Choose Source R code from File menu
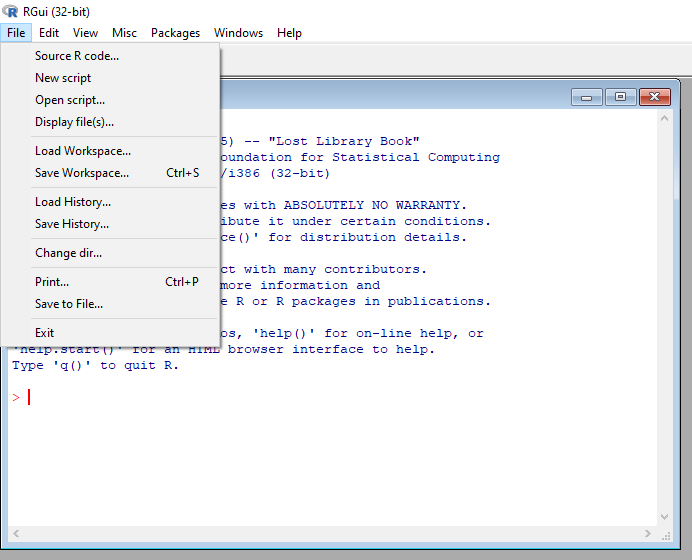The height and width of the screenshot is (560, 692). tap(77, 56)
